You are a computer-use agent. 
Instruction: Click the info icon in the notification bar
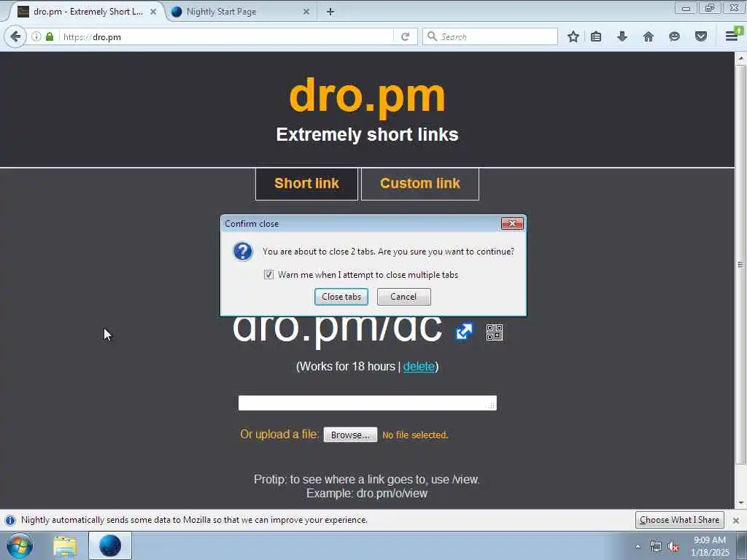tap(10, 520)
